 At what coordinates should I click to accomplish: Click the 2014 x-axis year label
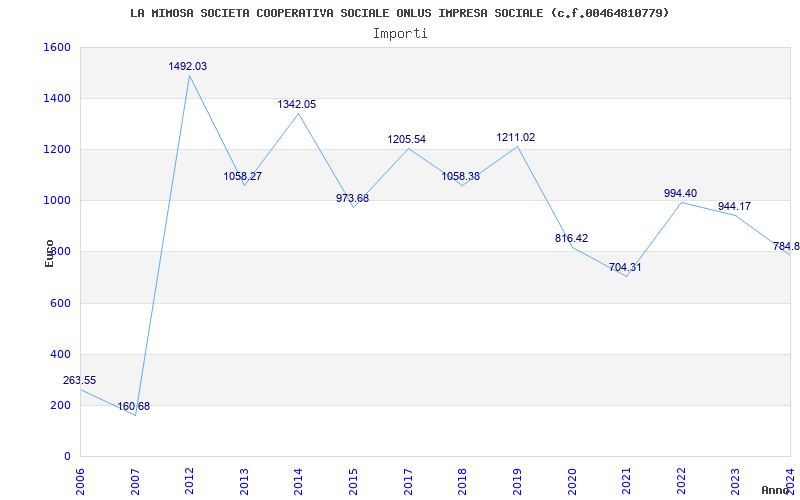pyautogui.click(x=298, y=482)
